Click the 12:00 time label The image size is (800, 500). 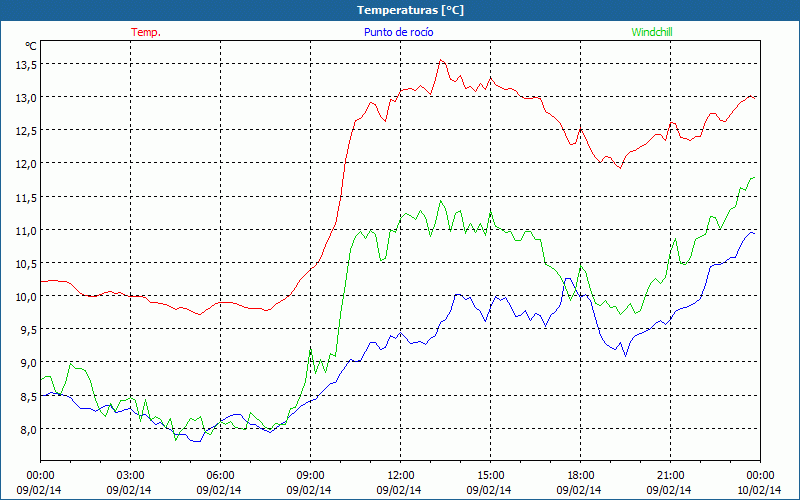click(x=401, y=476)
